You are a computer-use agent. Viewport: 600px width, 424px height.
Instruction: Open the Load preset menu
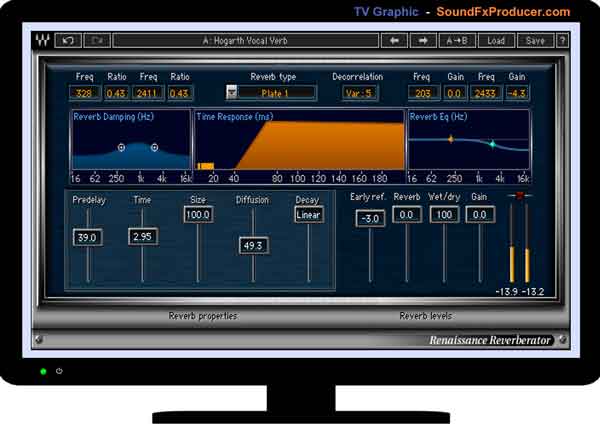496,41
